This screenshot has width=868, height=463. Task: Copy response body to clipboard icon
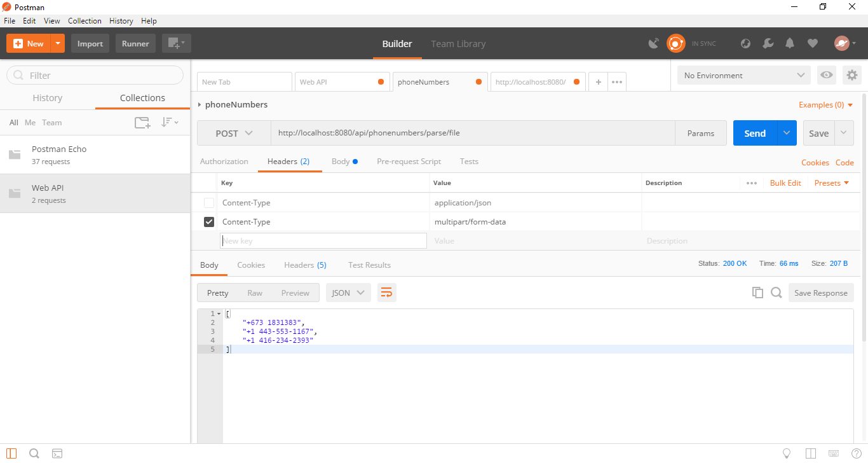(x=757, y=293)
